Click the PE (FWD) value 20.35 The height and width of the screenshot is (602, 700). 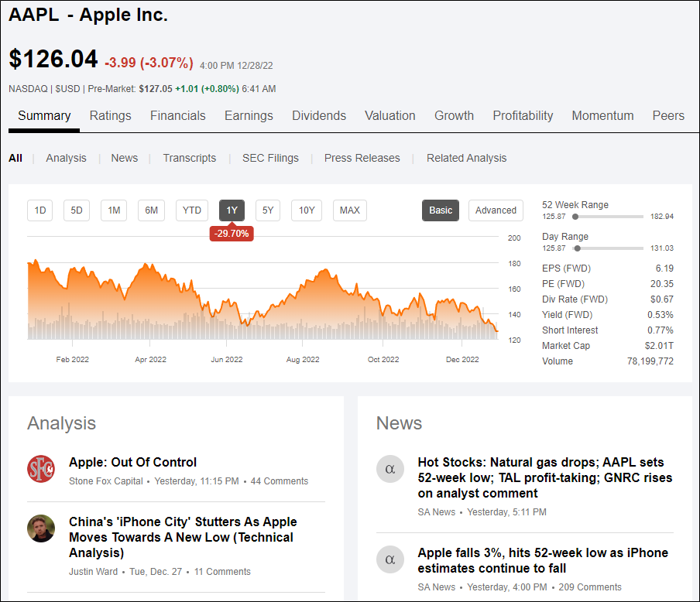pyautogui.click(x=661, y=284)
